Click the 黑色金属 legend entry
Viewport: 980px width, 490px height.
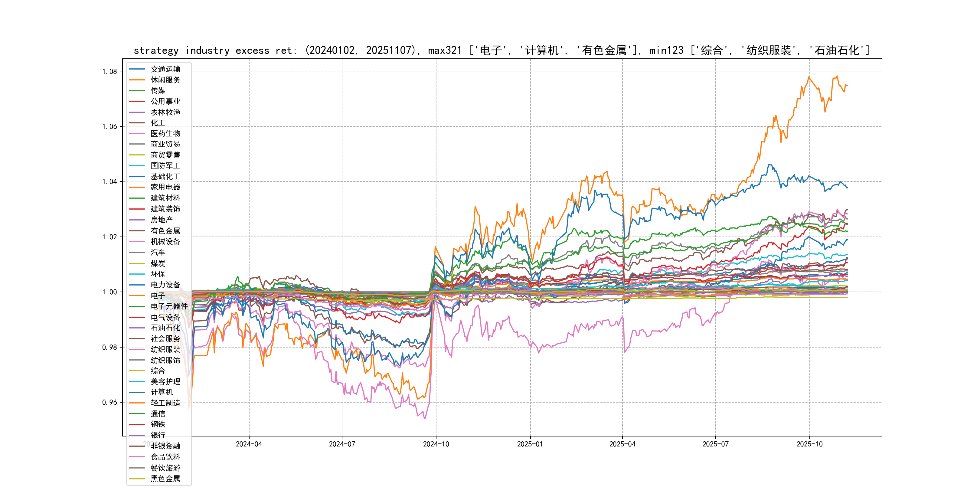click(165, 479)
